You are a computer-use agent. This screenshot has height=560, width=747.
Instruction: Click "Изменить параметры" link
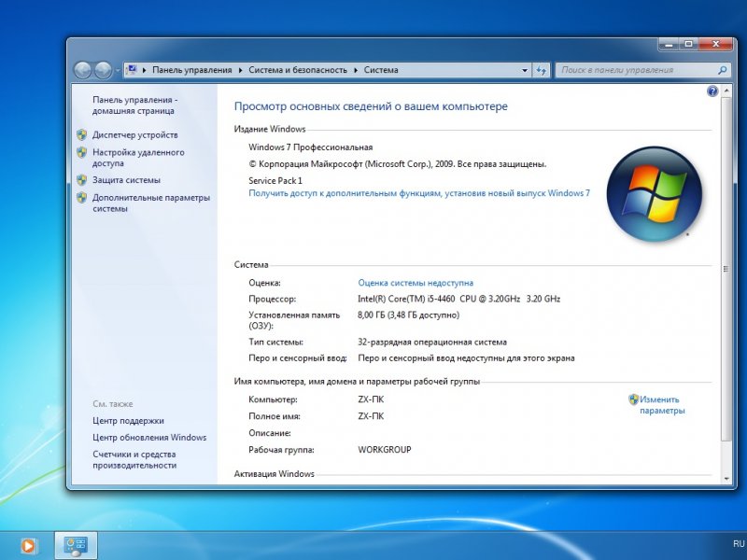(662, 405)
